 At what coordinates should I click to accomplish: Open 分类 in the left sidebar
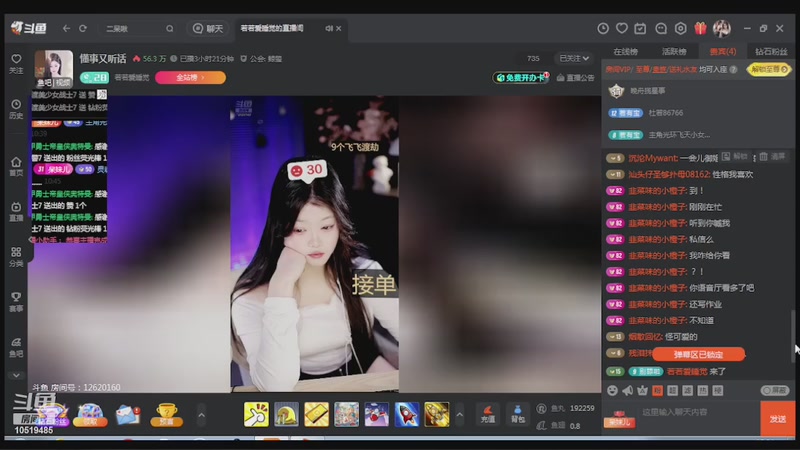(16, 257)
